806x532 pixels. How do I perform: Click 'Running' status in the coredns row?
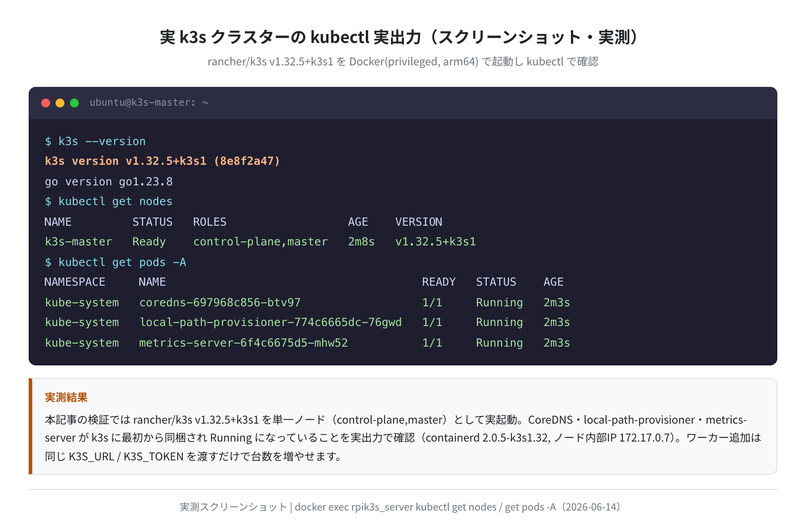tap(499, 303)
